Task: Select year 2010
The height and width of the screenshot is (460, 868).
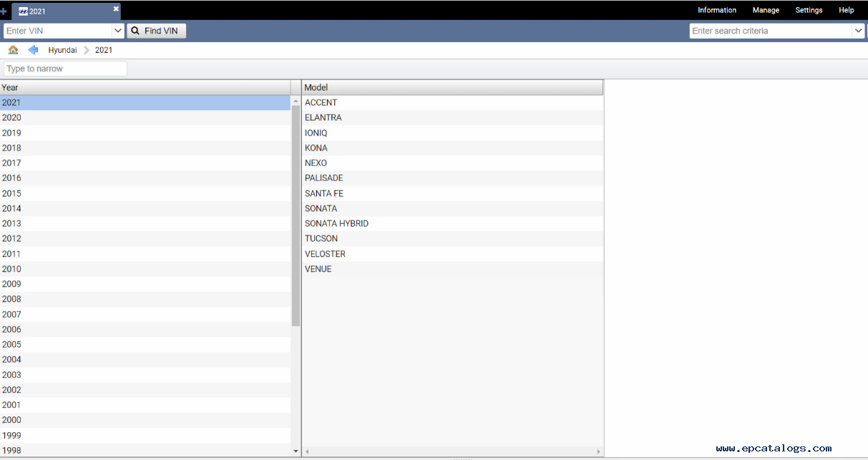Action: pyautogui.click(x=145, y=269)
